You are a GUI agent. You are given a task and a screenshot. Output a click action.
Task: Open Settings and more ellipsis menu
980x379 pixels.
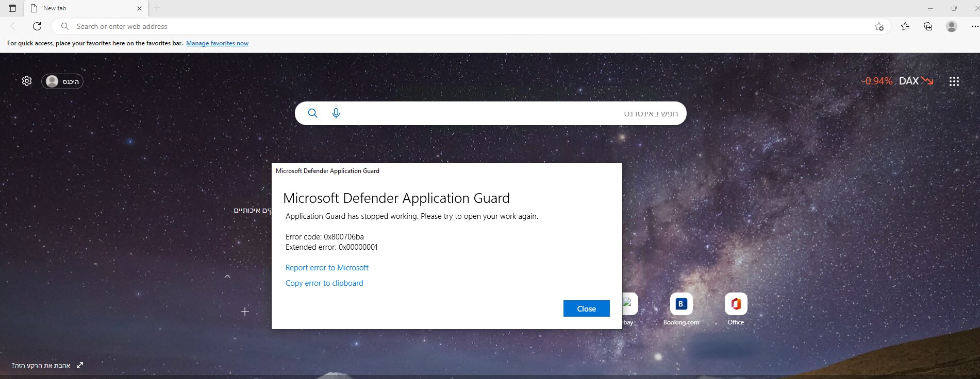[974, 26]
